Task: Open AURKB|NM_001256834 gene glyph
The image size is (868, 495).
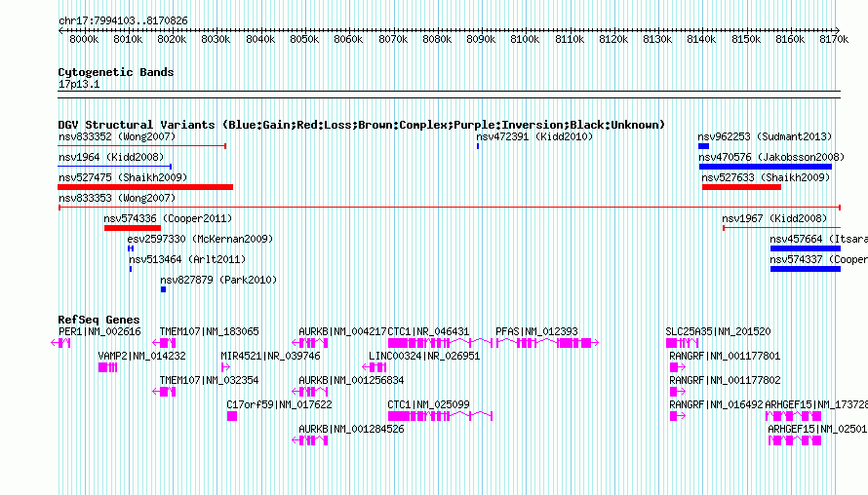Action: (x=310, y=392)
